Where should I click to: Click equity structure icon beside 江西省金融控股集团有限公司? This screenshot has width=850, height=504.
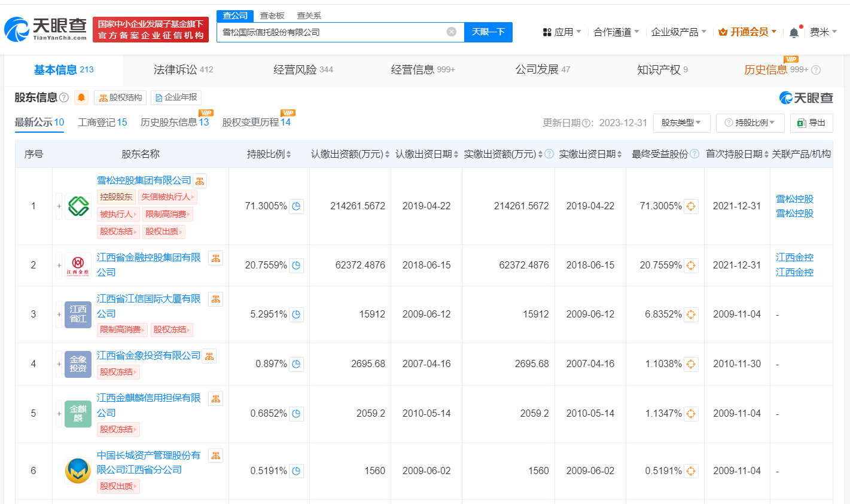pos(216,258)
